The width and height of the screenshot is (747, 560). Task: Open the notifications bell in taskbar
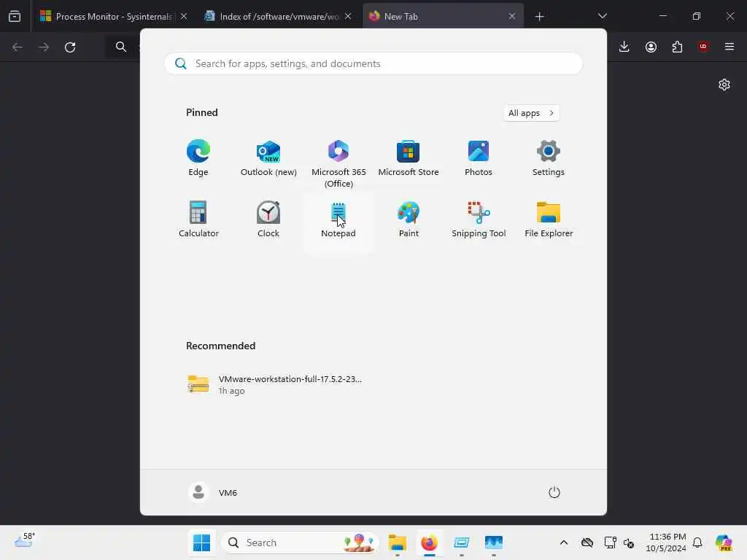(x=697, y=542)
